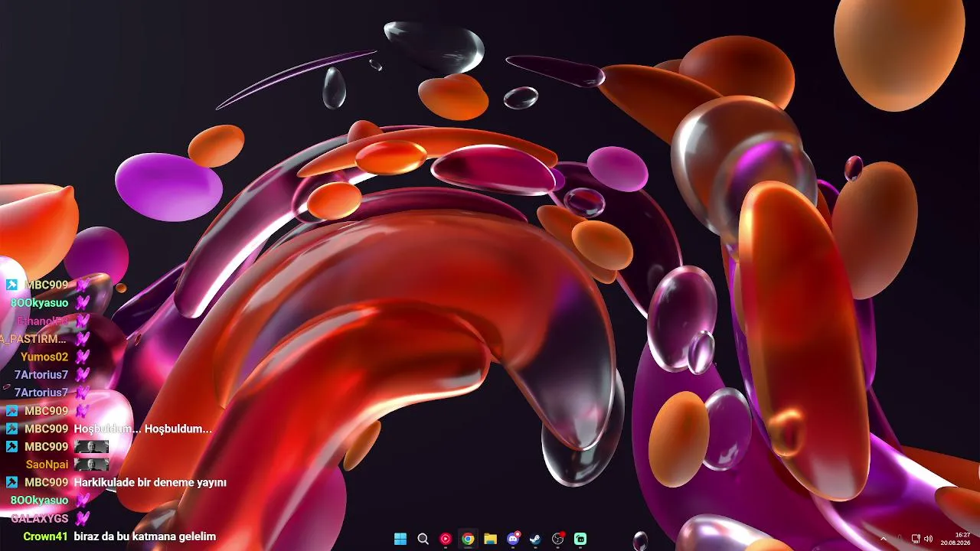Screen dimensions: 980x551
Task: Open the green app icon in the taskbar
Action: (x=580, y=539)
